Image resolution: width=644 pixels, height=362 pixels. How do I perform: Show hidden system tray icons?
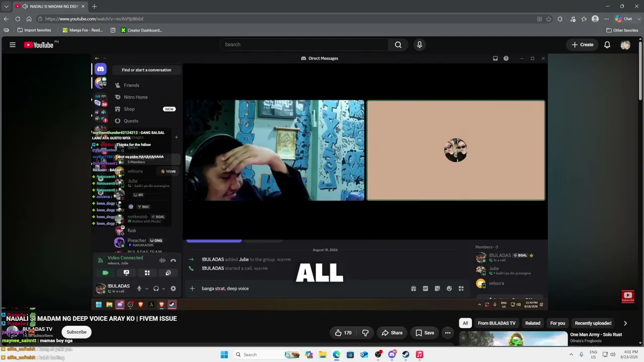pyautogui.click(x=571, y=354)
